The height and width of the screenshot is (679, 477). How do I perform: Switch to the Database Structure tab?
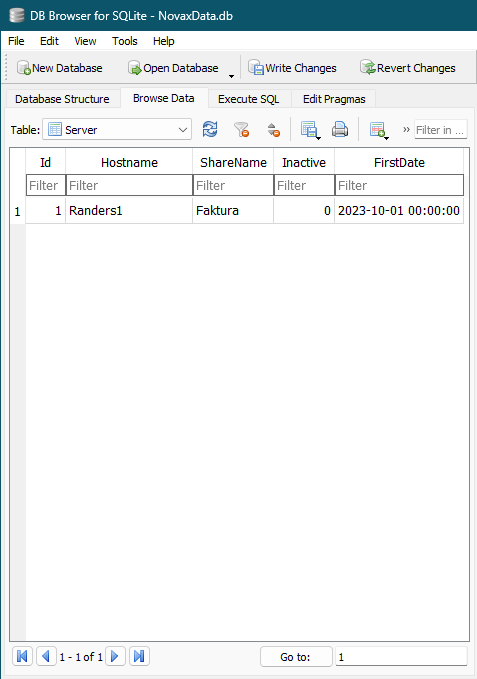point(62,99)
